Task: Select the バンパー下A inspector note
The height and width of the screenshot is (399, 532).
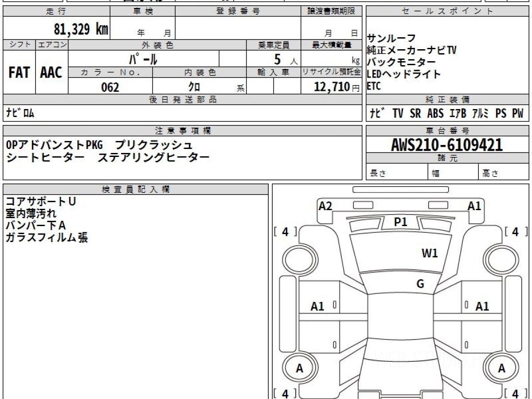Action: tap(36, 225)
